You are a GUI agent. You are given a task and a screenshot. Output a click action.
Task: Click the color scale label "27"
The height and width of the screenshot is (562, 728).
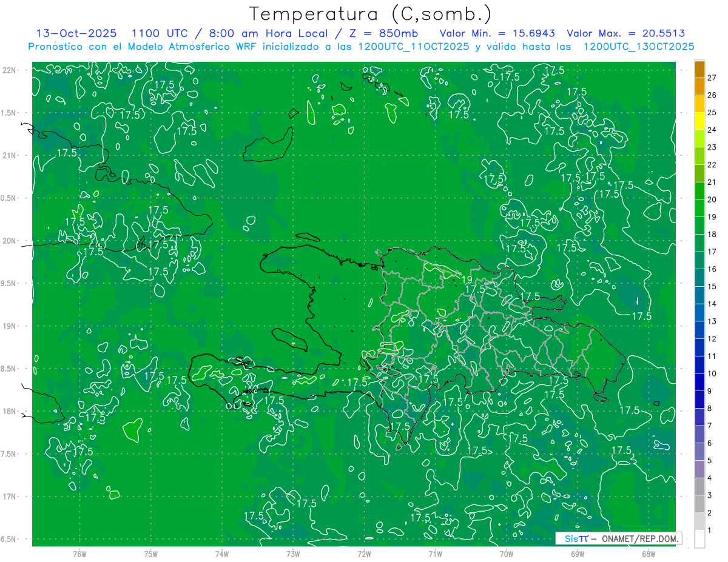tap(713, 78)
